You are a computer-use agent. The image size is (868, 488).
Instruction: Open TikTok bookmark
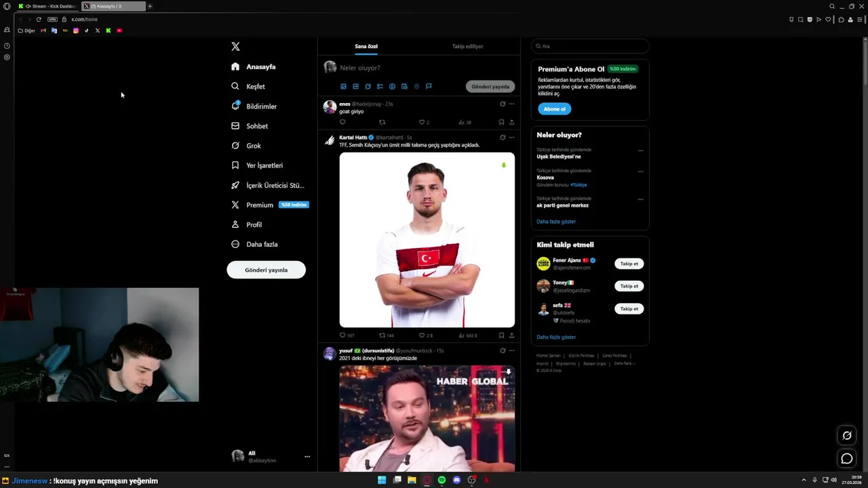coord(87,30)
